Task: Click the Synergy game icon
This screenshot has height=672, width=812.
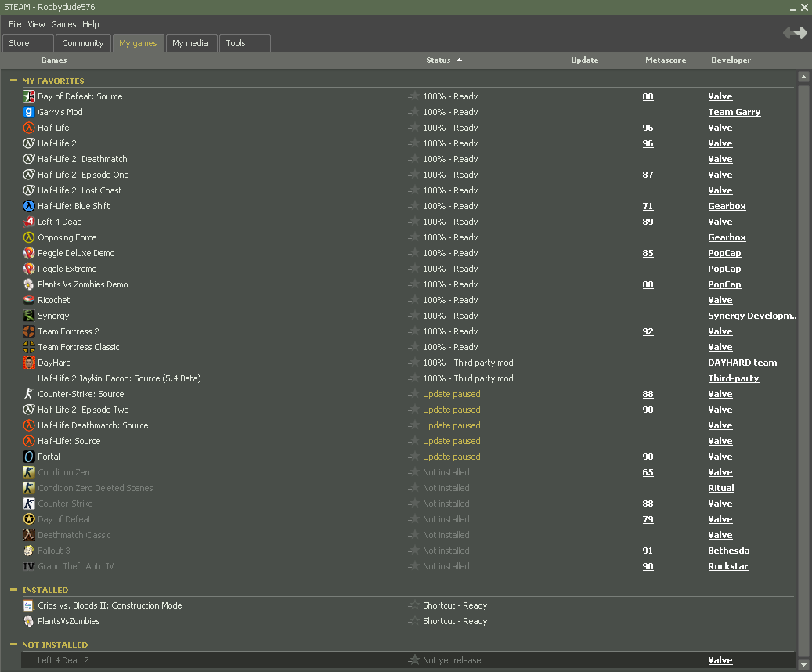Action: 29,316
